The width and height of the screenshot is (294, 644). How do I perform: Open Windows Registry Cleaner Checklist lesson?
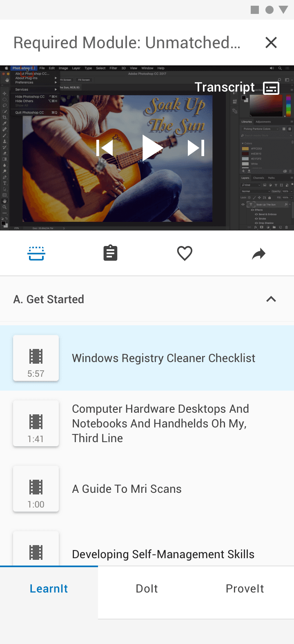[x=147, y=358]
